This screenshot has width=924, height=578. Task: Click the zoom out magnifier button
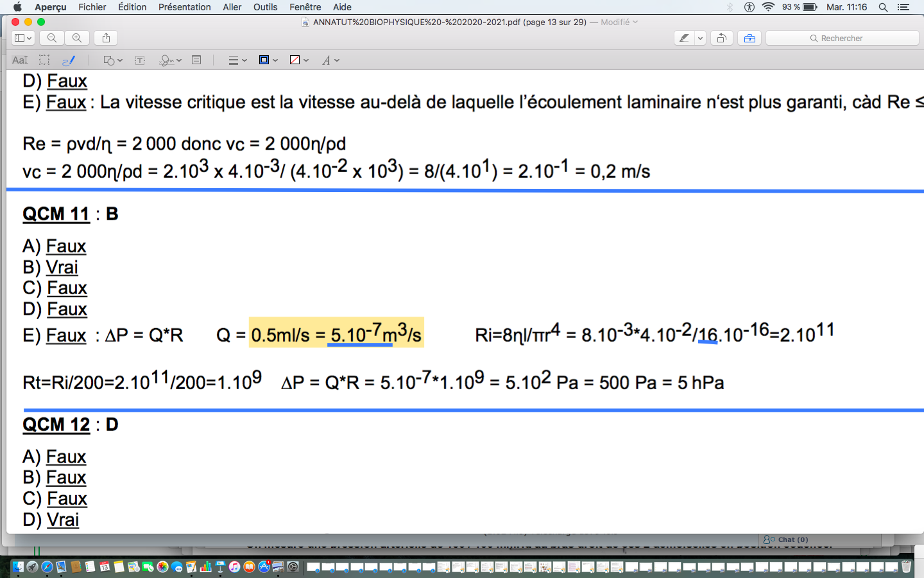pos(52,38)
